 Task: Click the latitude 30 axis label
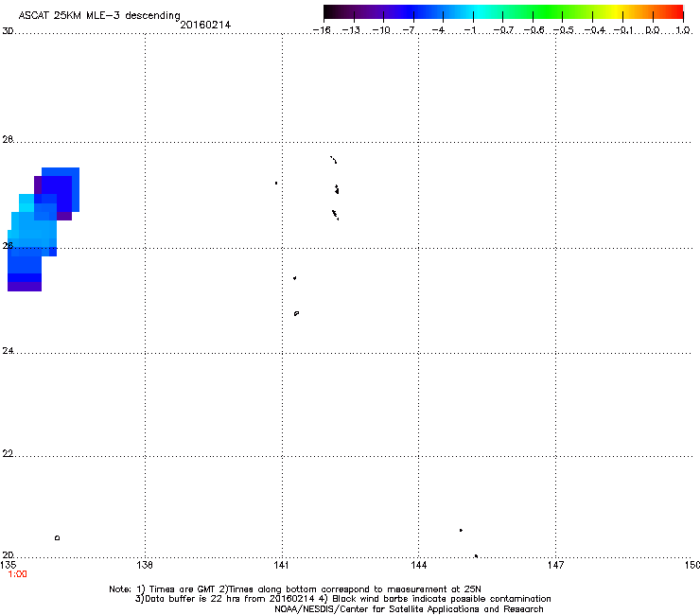click(8, 31)
